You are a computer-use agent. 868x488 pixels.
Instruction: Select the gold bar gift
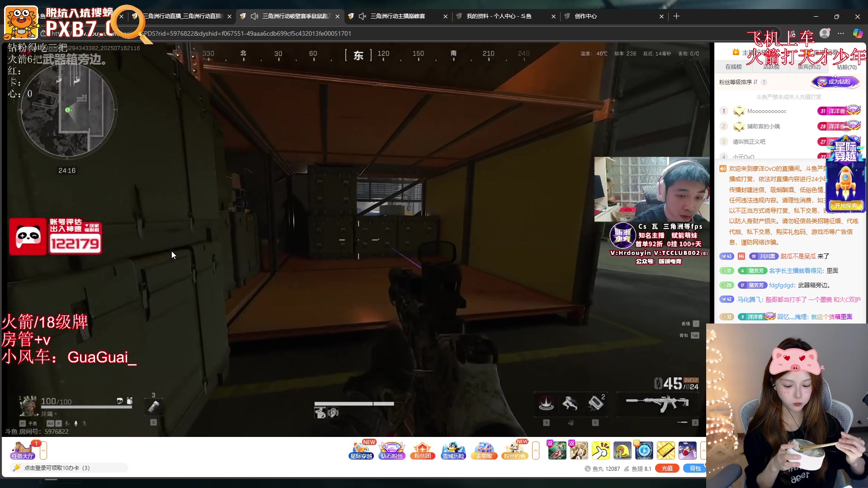pyautogui.click(x=665, y=450)
